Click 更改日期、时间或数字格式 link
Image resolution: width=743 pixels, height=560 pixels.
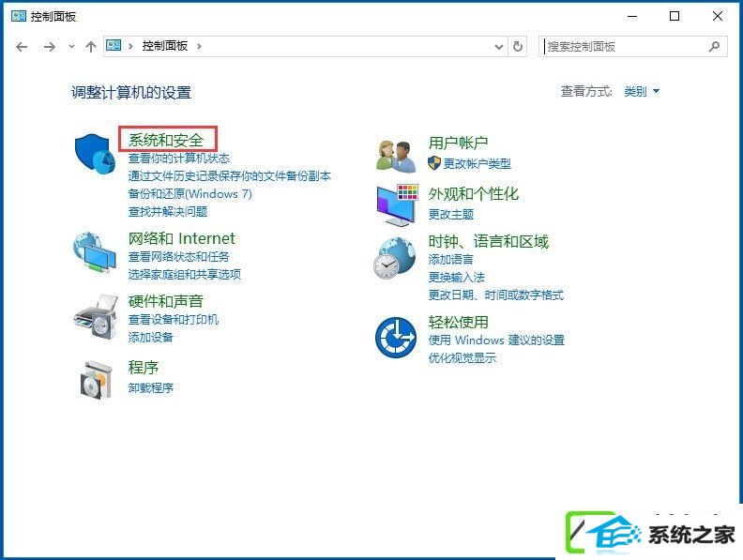[x=496, y=295]
